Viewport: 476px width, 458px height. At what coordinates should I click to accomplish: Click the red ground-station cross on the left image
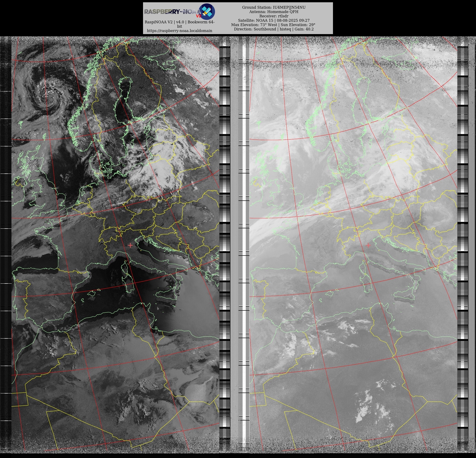[x=130, y=245]
